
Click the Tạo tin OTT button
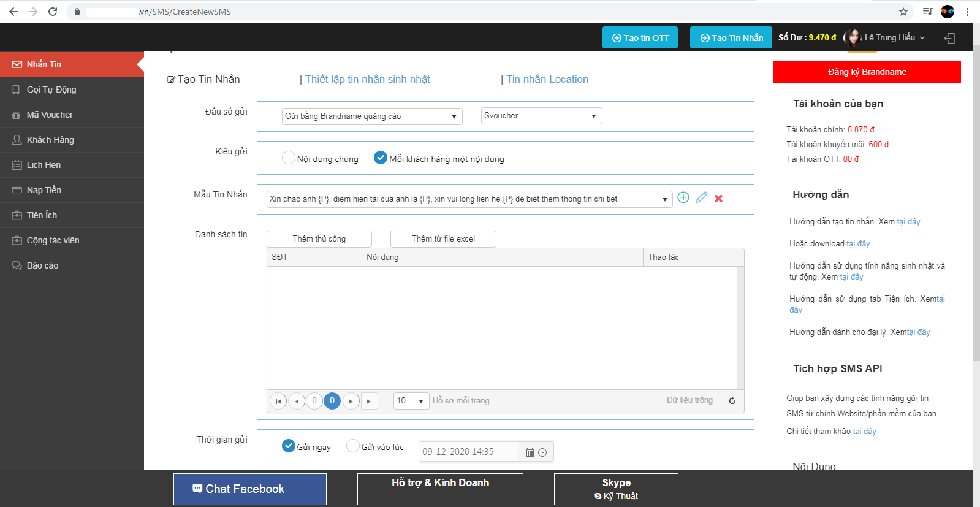click(640, 37)
